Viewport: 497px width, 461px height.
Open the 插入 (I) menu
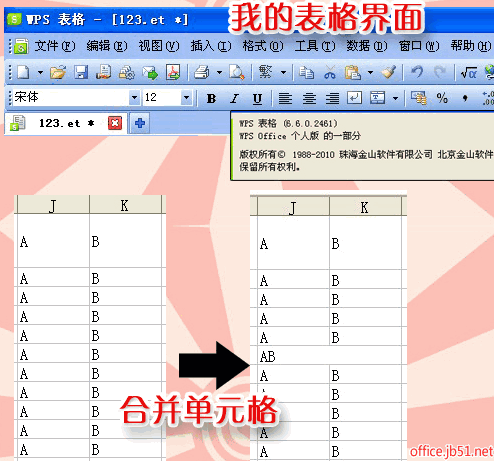coord(211,46)
